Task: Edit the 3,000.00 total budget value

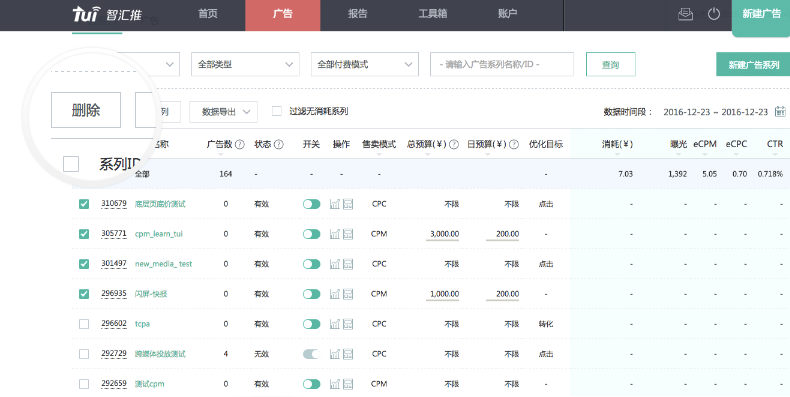Action: coord(444,234)
